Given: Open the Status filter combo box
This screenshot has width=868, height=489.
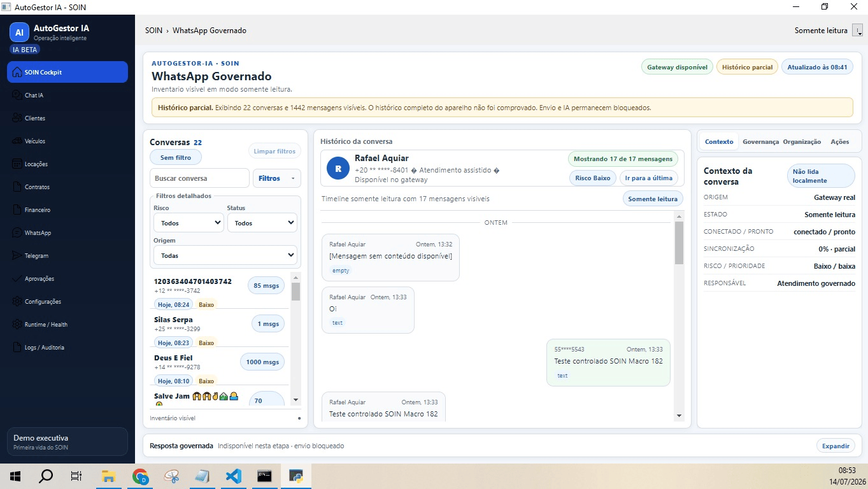Looking at the screenshot, I should (x=262, y=223).
